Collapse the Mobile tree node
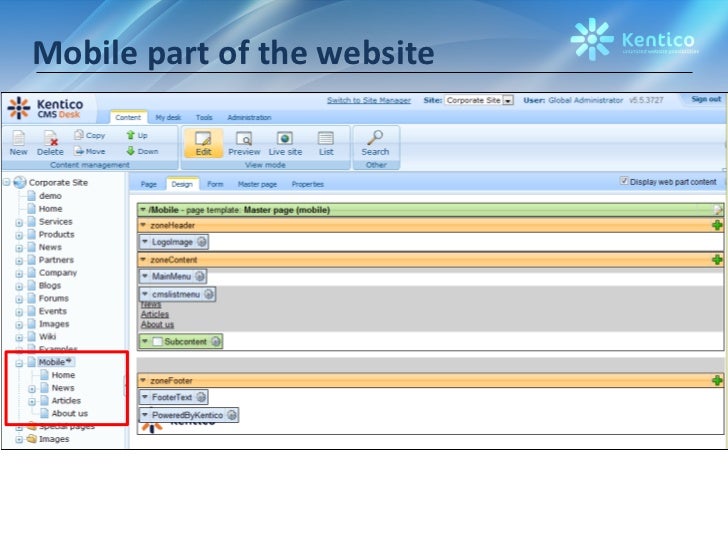This screenshot has height=546, width=728. [19, 363]
